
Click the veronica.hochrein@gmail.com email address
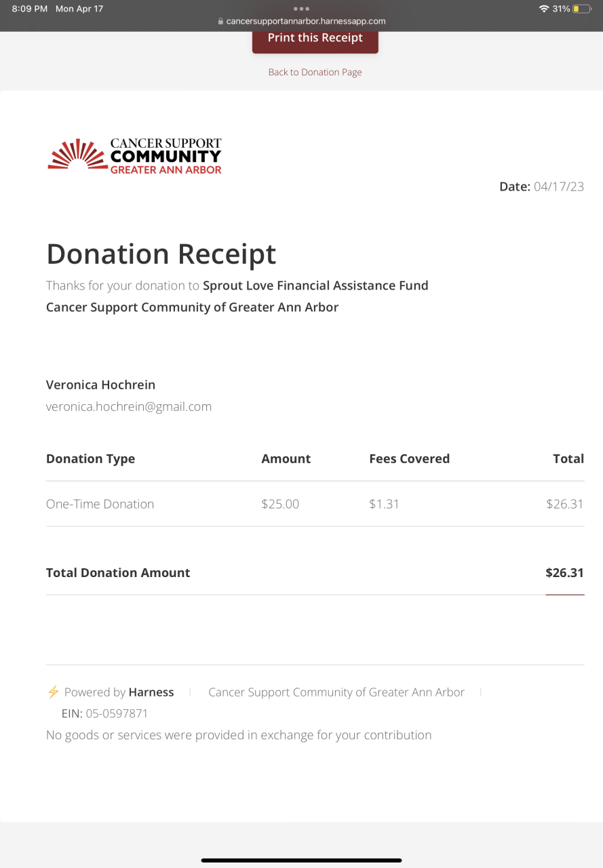[129, 407]
